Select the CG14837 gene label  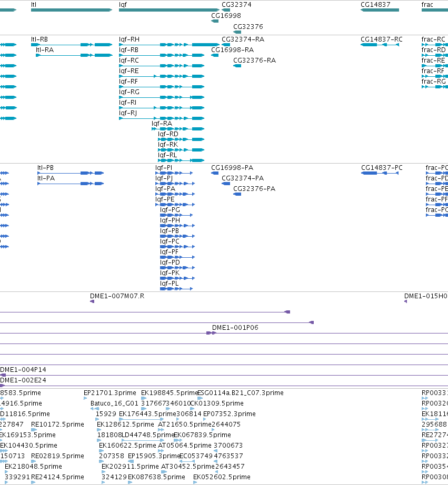click(375, 5)
